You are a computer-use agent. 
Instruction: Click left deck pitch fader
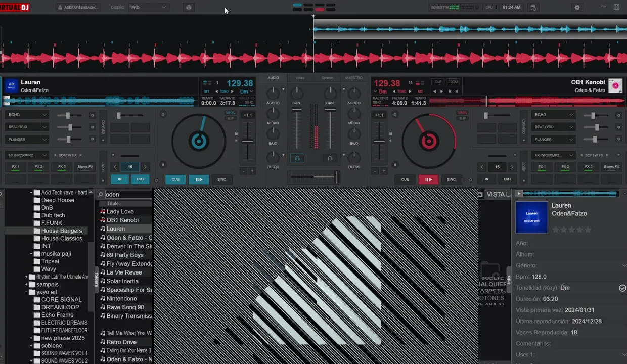click(247, 142)
